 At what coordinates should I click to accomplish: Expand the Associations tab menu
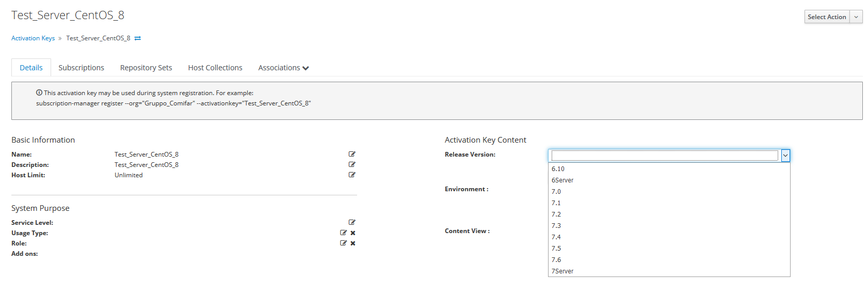point(283,68)
